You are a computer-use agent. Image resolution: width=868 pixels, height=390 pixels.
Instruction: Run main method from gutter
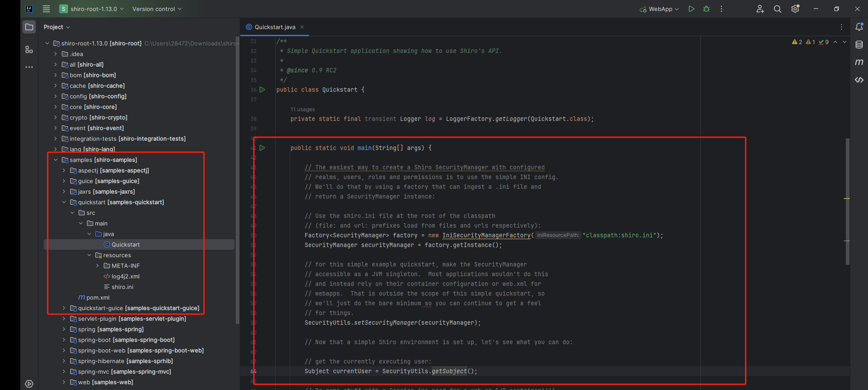pos(262,148)
